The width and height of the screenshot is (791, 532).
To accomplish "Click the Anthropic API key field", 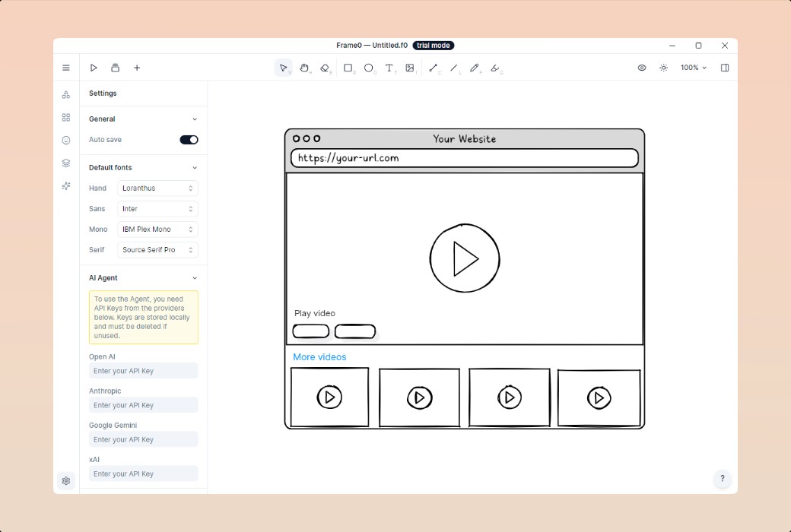I will pos(143,405).
